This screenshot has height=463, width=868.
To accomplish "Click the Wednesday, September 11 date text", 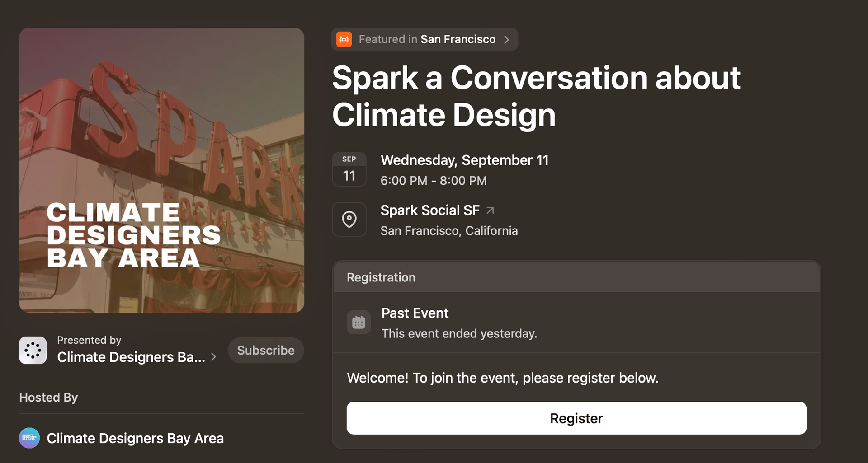I will 464,160.
